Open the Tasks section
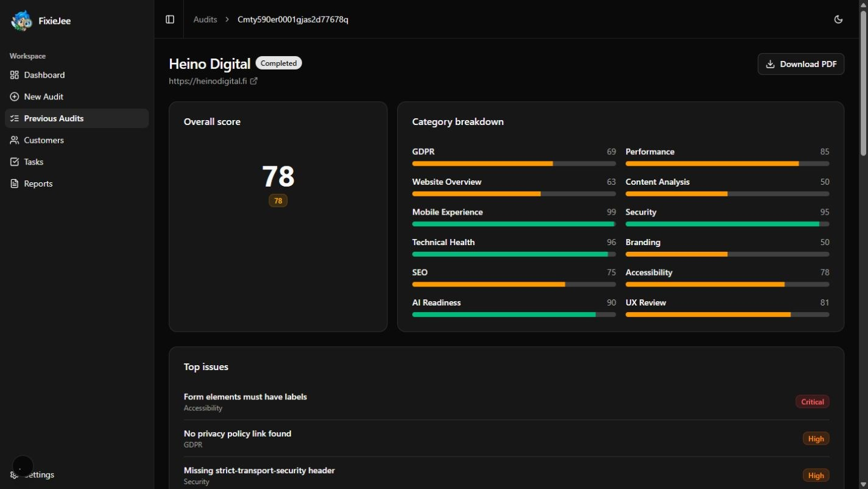Viewport: 868px width, 489px height. coord(77,162)
